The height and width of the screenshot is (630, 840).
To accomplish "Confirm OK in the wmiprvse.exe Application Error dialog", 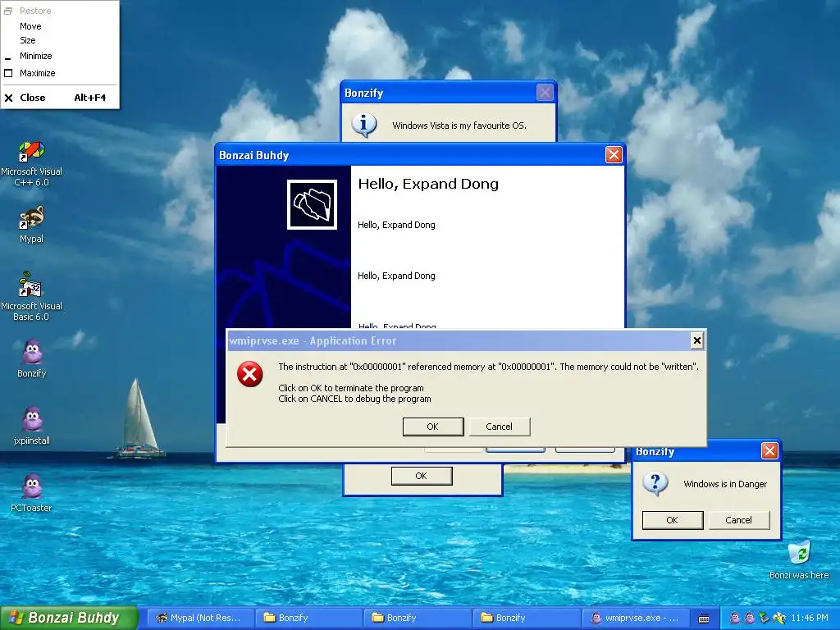I will [x=433, y=427].
